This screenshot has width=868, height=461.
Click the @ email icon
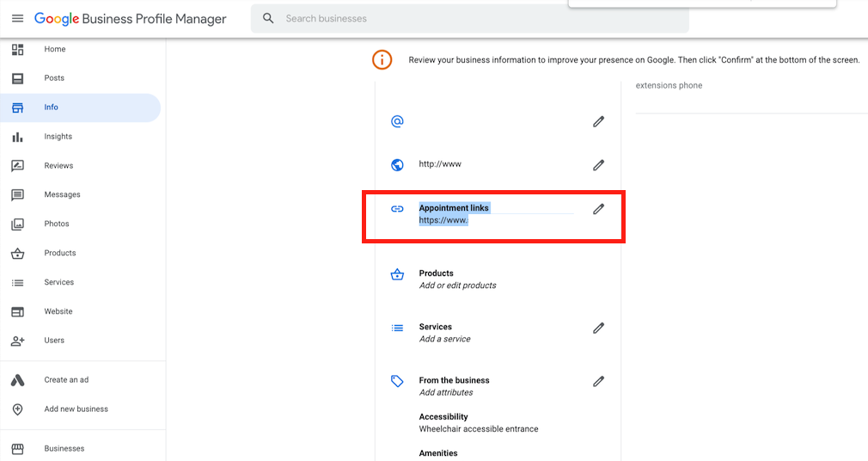pos(397,121)
